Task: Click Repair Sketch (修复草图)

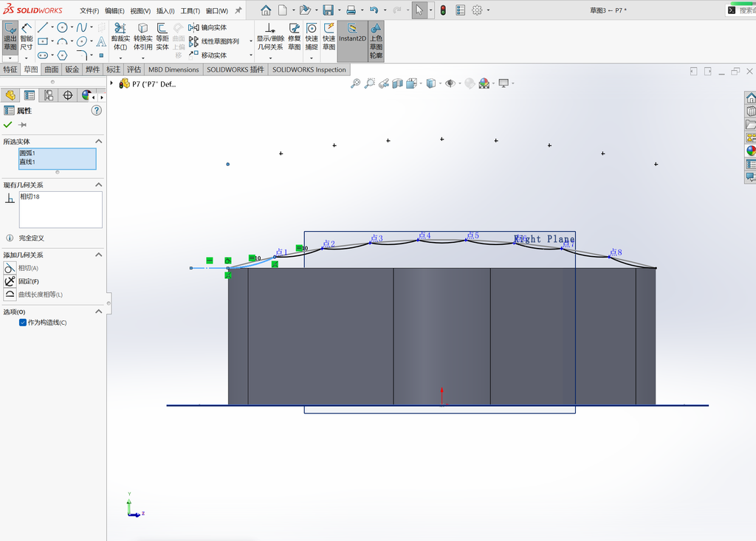Action: click(294, 37)
